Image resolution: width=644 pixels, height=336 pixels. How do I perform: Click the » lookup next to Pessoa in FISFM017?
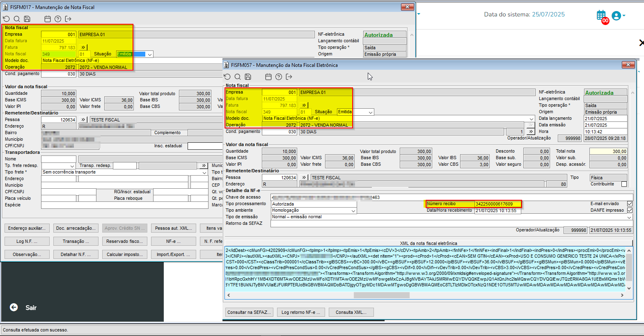[83, 120]
